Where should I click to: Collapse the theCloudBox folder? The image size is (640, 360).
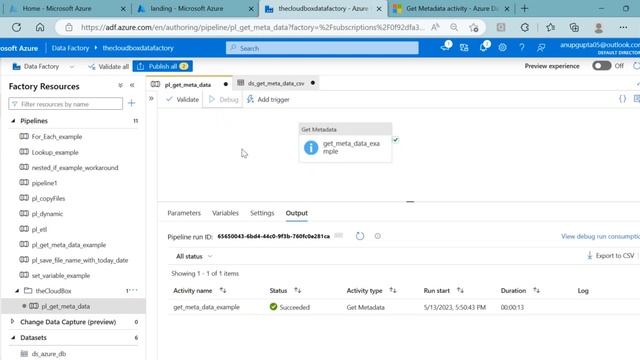click(17, 291)
